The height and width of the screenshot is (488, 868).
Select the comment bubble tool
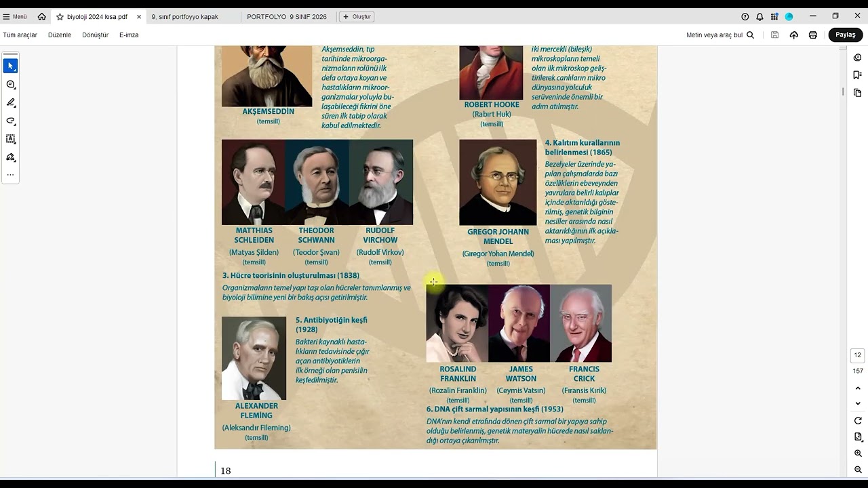10,85
